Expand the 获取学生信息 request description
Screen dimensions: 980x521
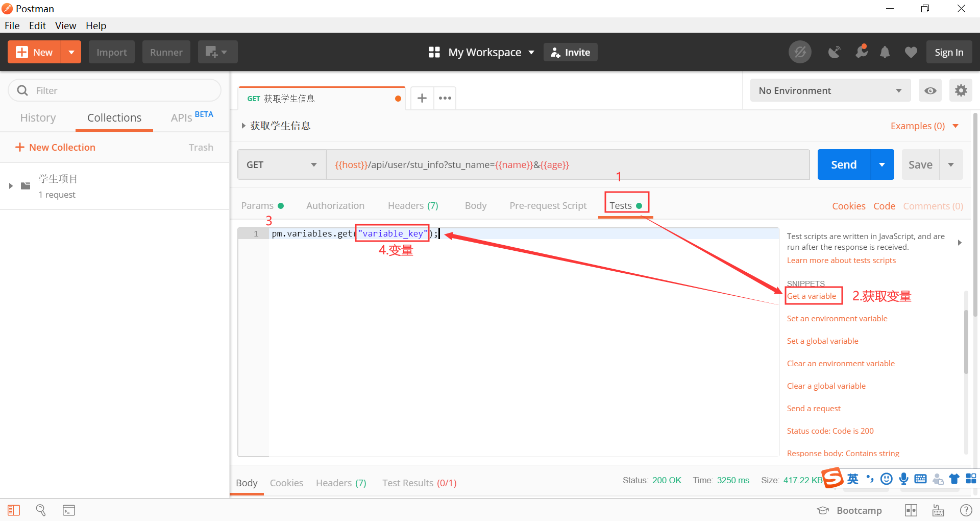pyautogui.click(x=243, y=126)
